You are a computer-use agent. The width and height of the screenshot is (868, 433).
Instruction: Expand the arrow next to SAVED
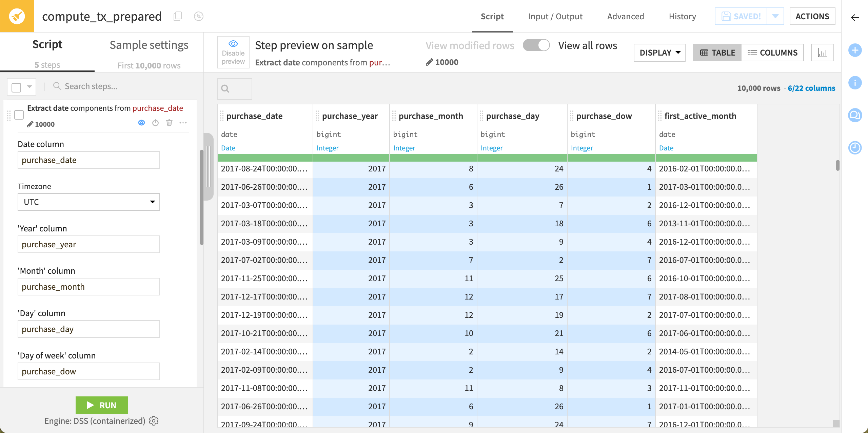(x=775, y=16)
